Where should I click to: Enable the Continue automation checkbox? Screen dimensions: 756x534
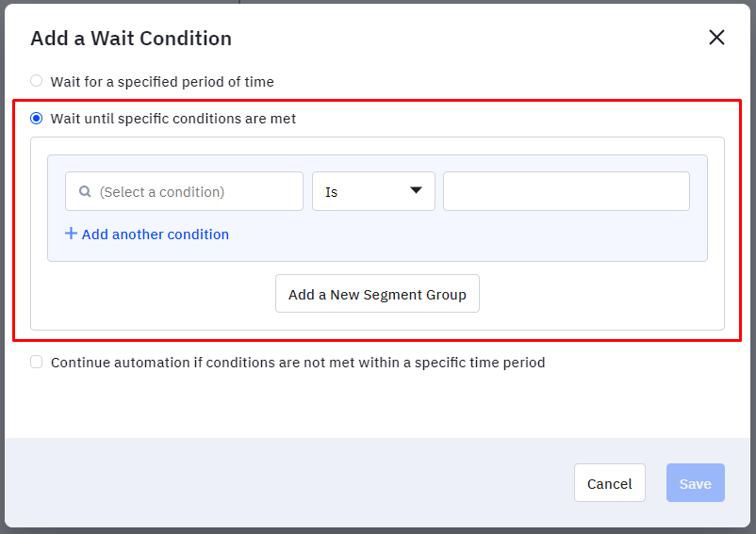[x=36, y=362]
